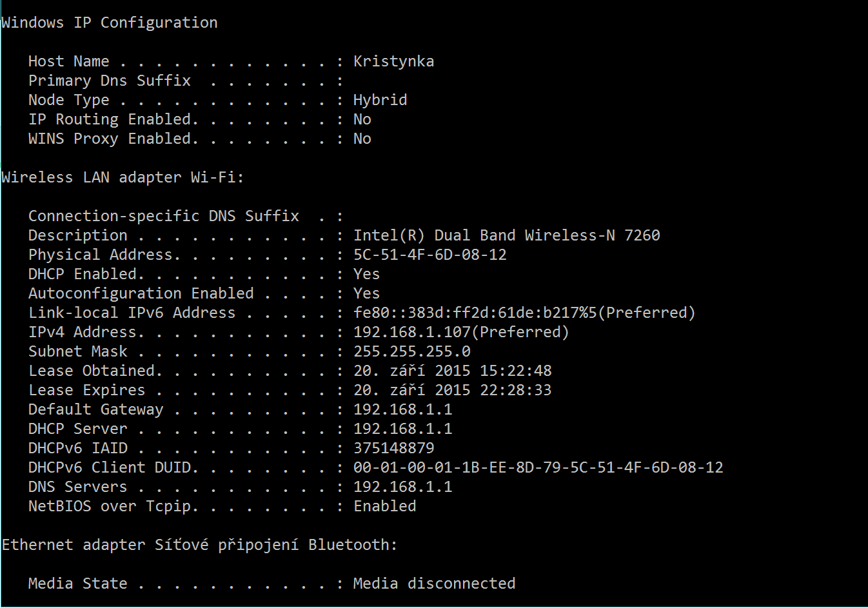
Task: Click the subnet mask 255.255.255.0
Action: [x=411, y=351]
